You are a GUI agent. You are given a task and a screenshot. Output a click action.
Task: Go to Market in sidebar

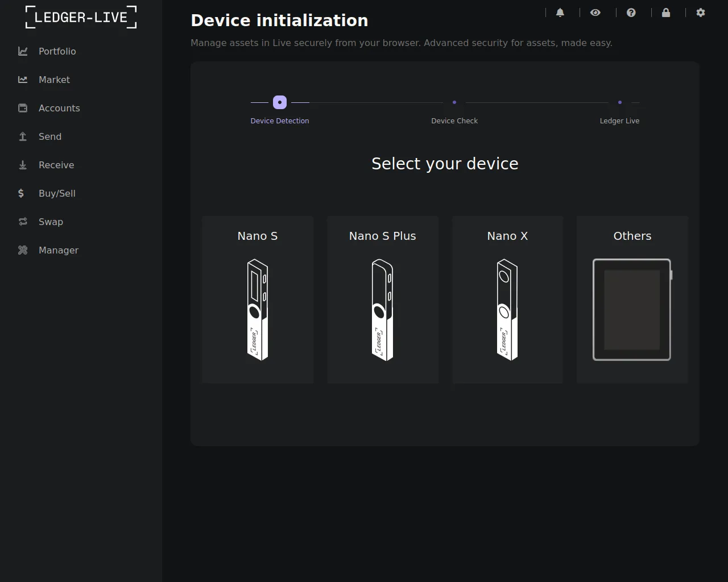pos(54,80)
